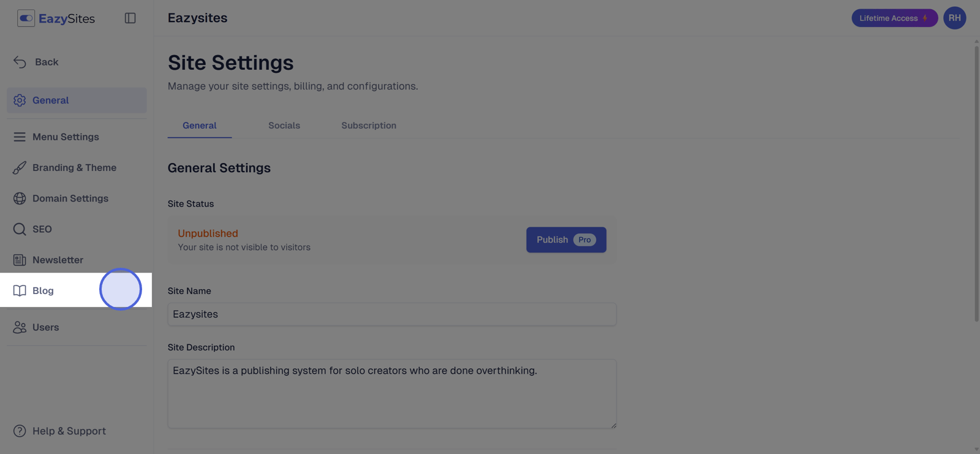This screenshot has width=980, height=454.
Task: Open Help & Support question icon
Action: tap(20, 431)
